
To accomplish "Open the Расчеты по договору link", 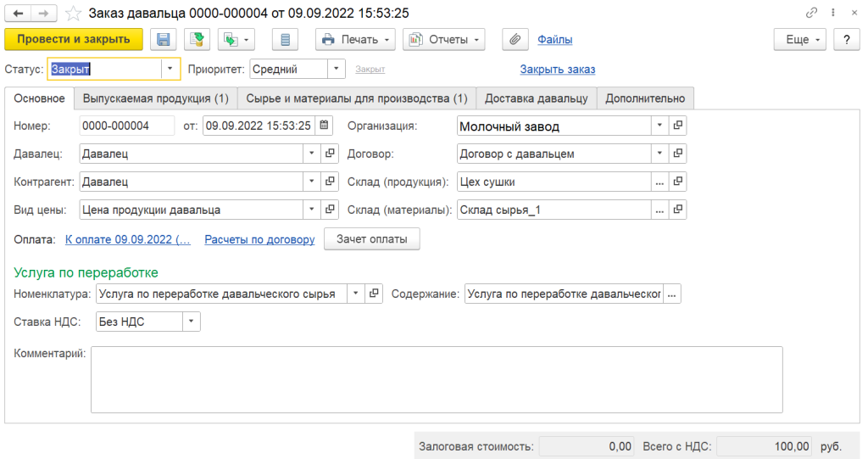I will pos(259,239).
